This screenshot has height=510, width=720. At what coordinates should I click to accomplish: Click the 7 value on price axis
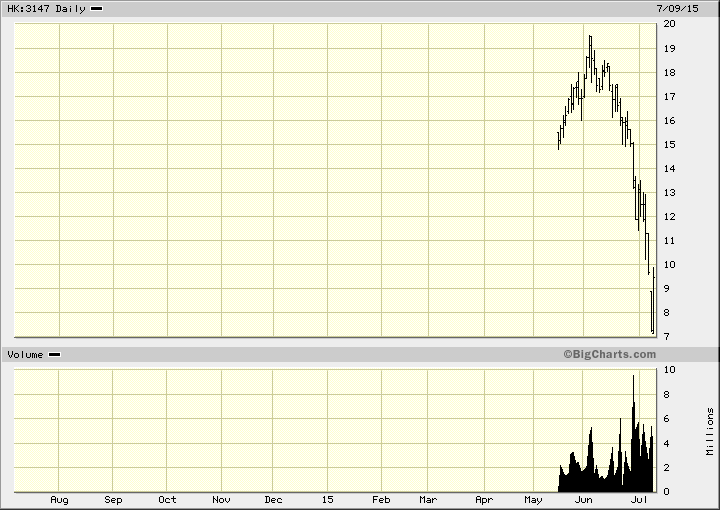[669, 336]
